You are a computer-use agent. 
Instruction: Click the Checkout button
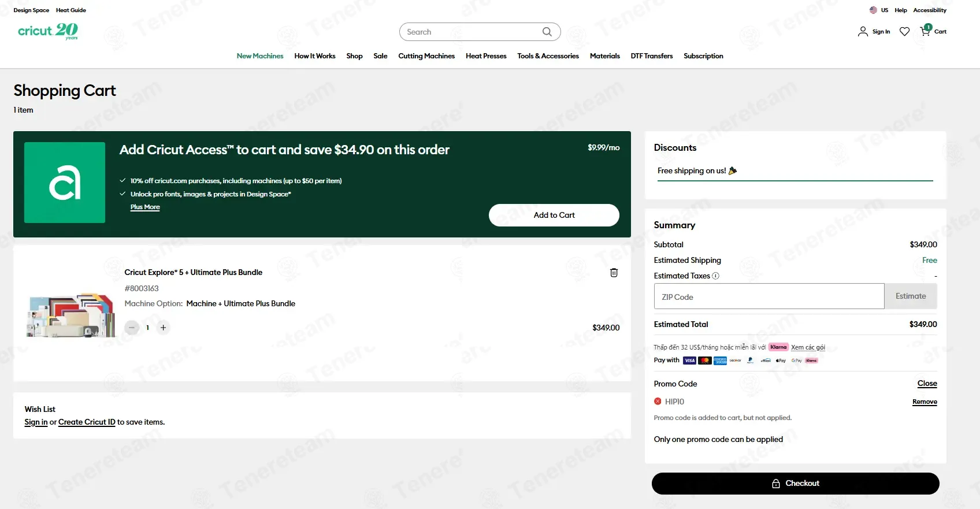(796, 484)
